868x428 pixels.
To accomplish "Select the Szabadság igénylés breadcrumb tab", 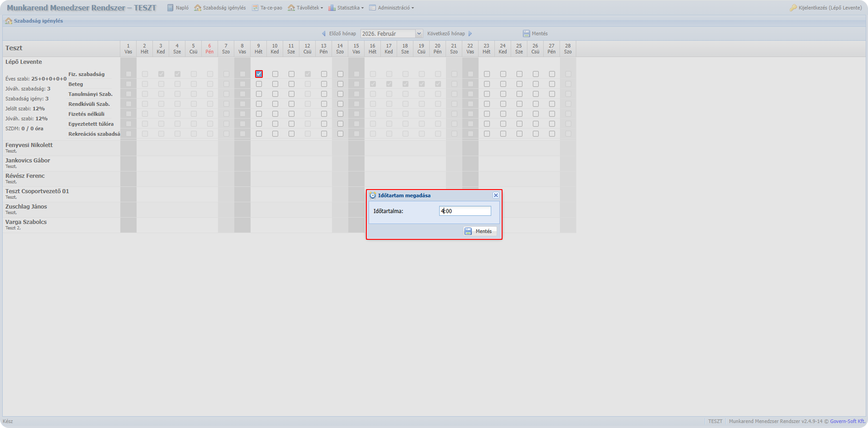I will click(x=38, y=21).
